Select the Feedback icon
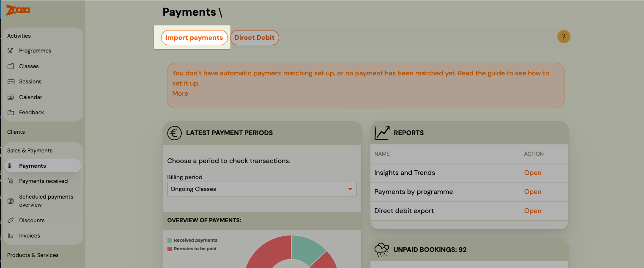The width and height of the screenshot is (644, 268). (10, 112)
